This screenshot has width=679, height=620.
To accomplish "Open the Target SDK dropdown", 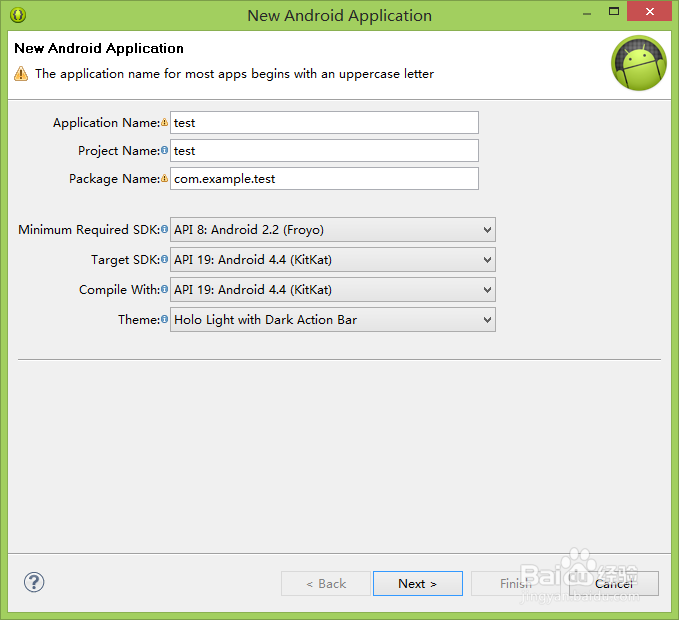I will coord(333,259).
